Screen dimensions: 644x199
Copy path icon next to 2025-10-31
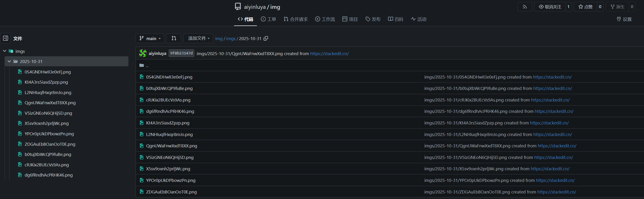[x=266, y=38]
